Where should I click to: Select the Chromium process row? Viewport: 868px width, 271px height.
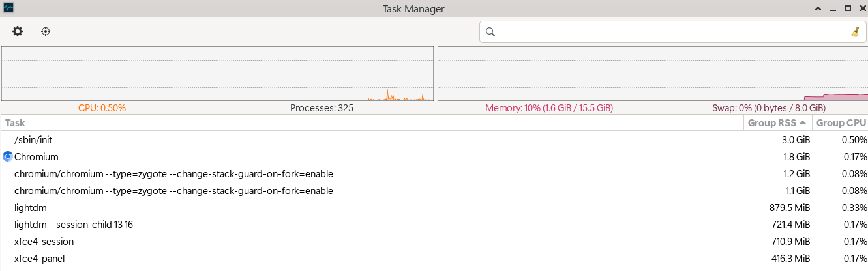[434, 157]
